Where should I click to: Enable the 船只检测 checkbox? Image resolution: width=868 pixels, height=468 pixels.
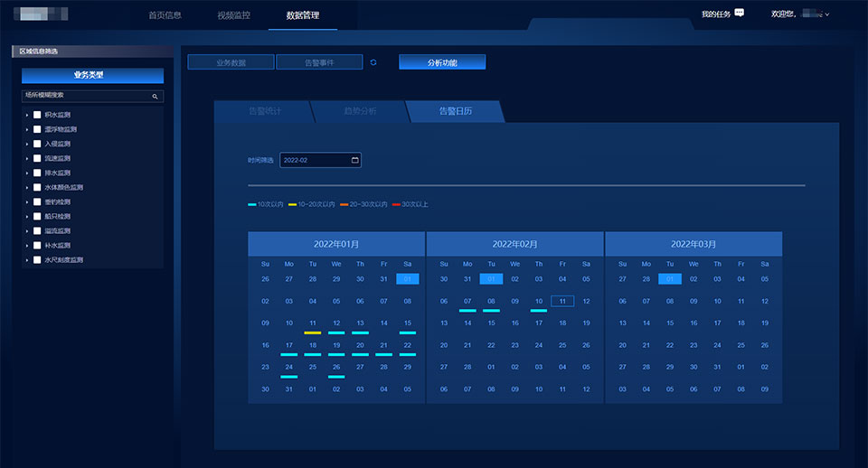coord(37,216)
